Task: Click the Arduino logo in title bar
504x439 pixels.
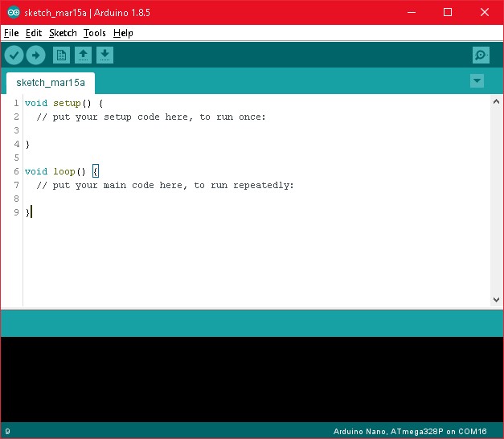Action: tap(14, 13)
